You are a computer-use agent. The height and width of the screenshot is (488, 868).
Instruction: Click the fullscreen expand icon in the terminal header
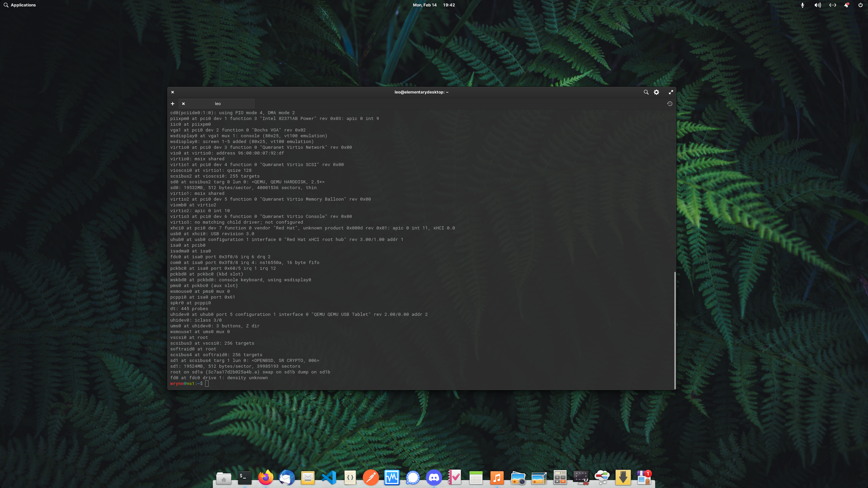click(671, 92)
